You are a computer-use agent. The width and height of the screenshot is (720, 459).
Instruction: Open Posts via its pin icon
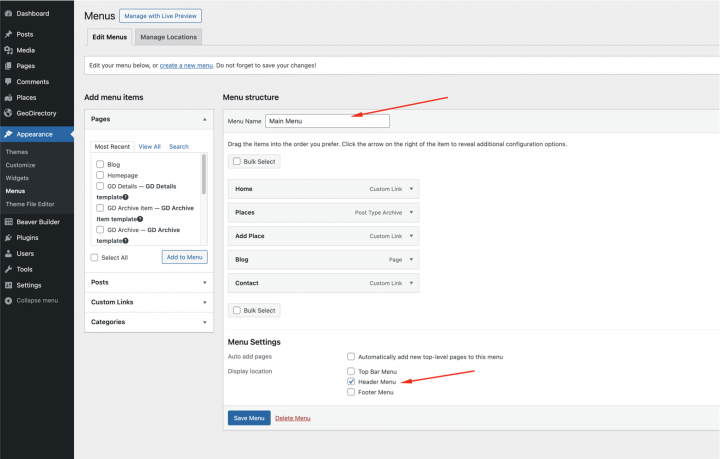8,34
